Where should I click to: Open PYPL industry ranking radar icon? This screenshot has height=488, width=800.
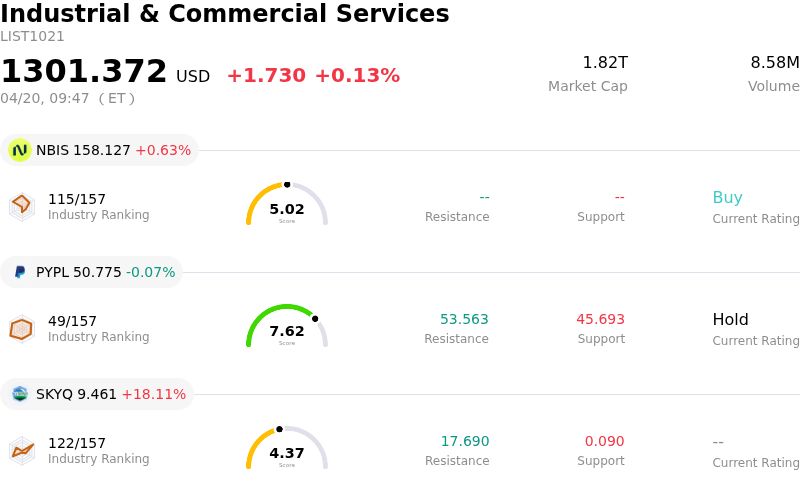21,328
